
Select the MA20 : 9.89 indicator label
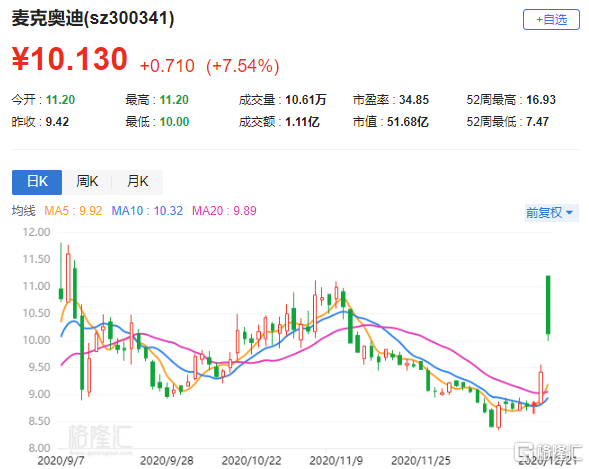(224, 211)
